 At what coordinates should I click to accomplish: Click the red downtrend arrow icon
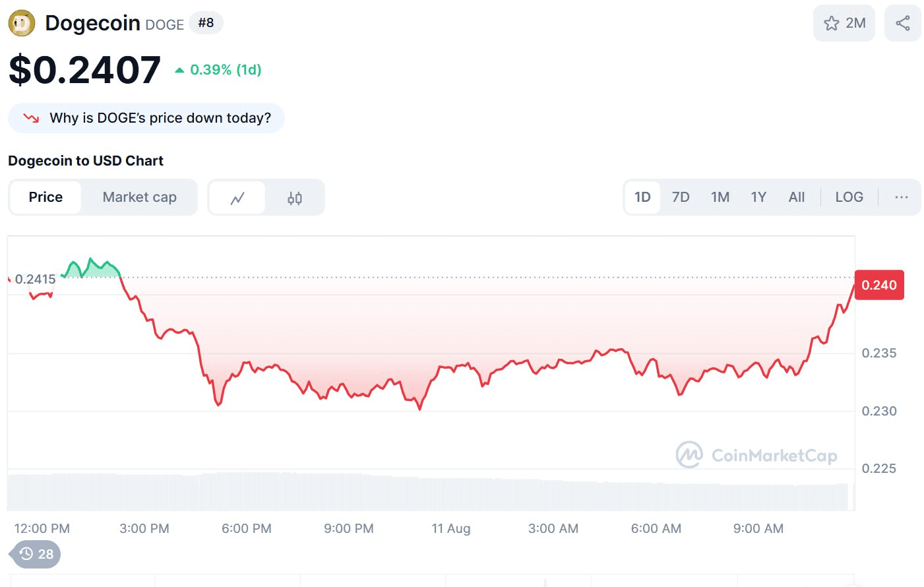point(31,118)
